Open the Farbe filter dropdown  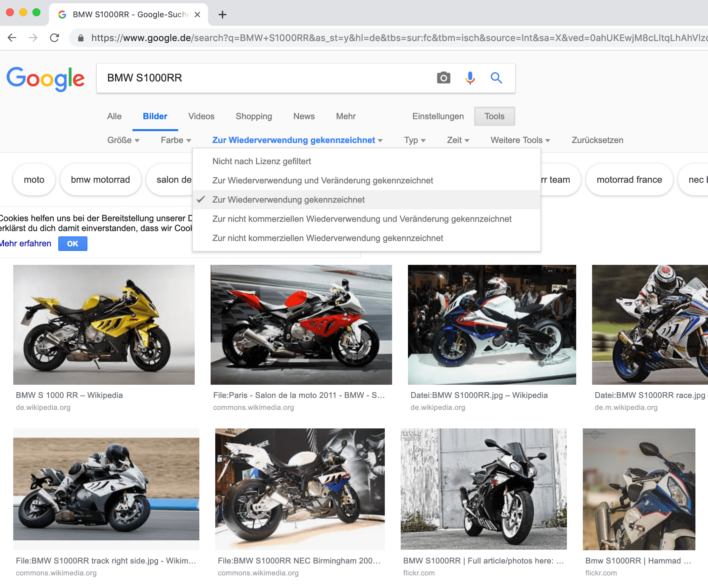pyautogui.click(x=176, y=140)
